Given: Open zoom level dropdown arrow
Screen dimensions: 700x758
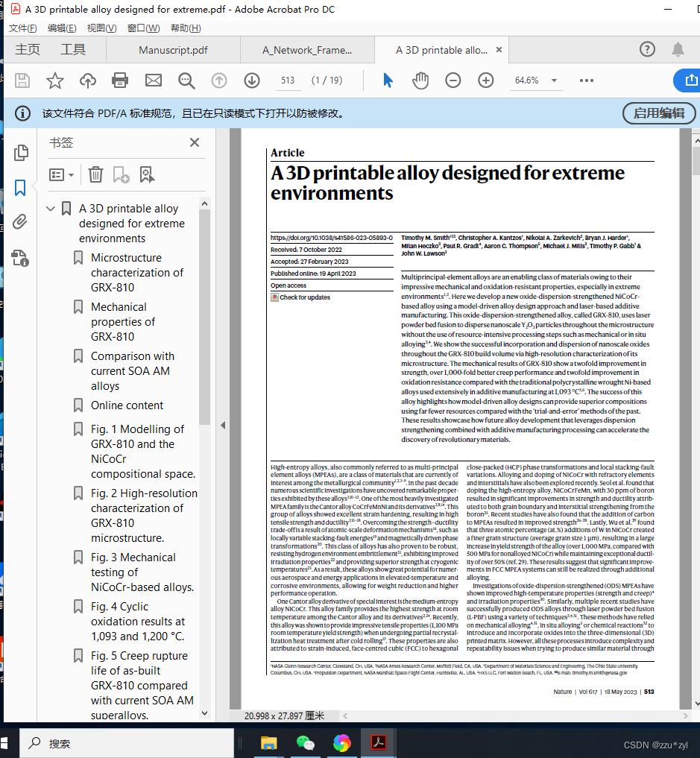Looking at the screenshot, I should [555, 80].
